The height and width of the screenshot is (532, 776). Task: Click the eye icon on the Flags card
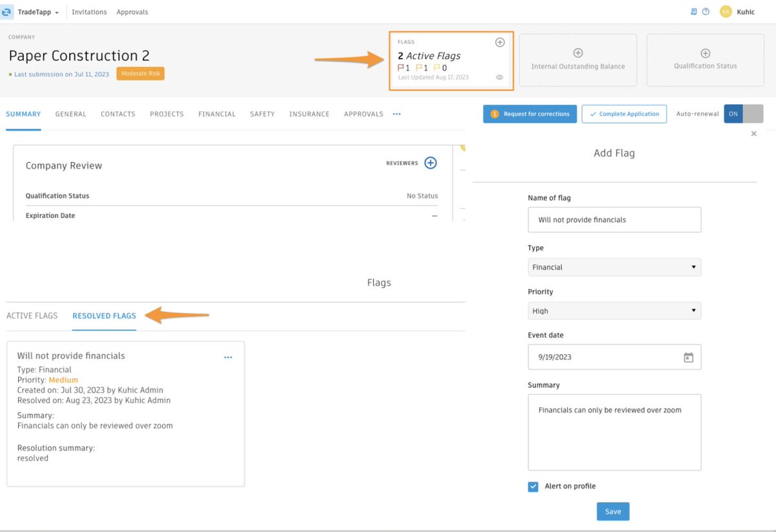[499, 76]
